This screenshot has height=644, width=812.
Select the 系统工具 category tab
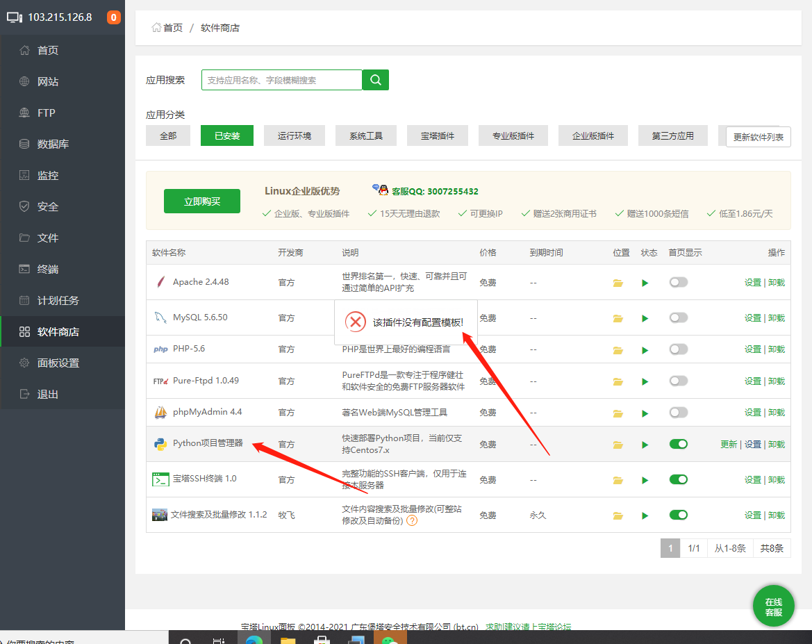pyautogui.click(x=365, y=135)
